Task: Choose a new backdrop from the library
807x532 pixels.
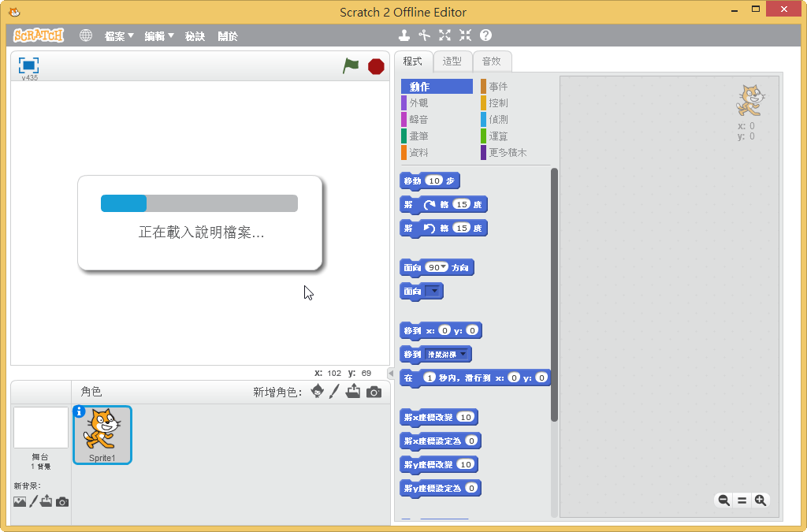Action: (20, 501)
